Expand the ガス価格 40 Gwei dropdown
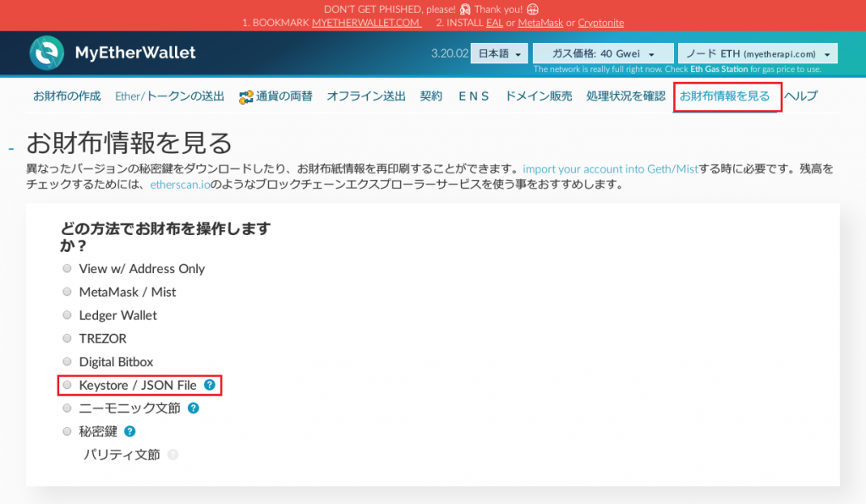This screenshot has width=866, height=504. pyautogui.click(x=603, y=53)
